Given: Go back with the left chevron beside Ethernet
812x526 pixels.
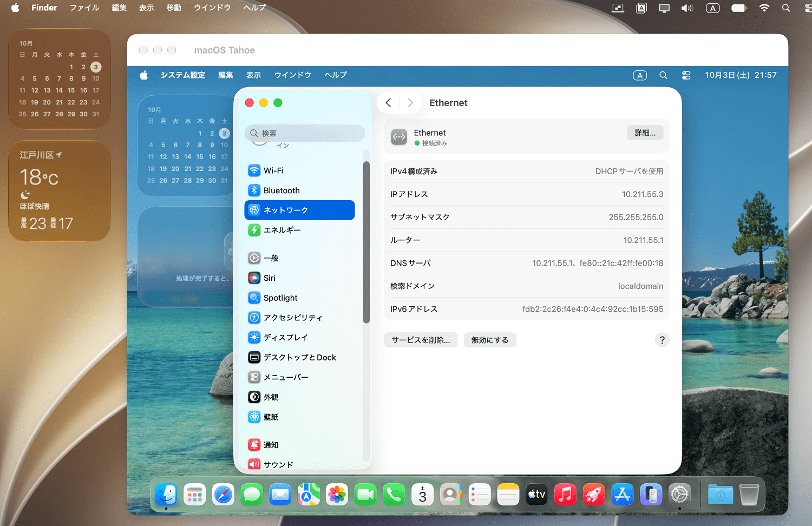Looking at the screenshot, I should [x=388, y=103].
